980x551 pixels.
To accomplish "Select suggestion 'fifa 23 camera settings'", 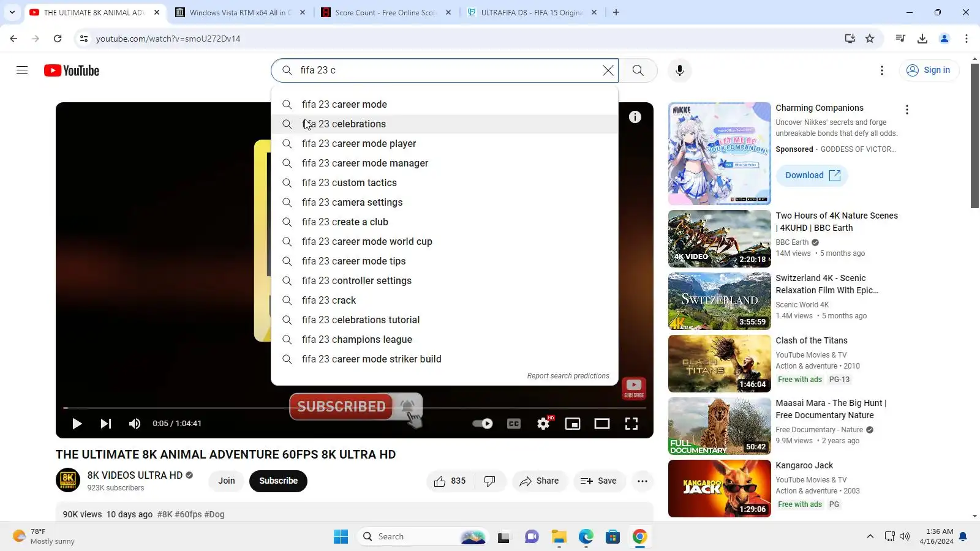I will 445,203.
